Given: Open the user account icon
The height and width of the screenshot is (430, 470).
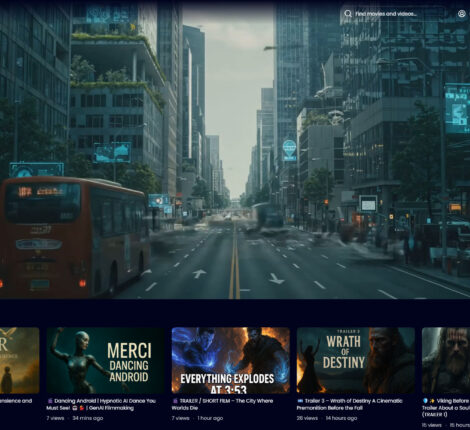Looking at the screenshot, I should point(461,14).
